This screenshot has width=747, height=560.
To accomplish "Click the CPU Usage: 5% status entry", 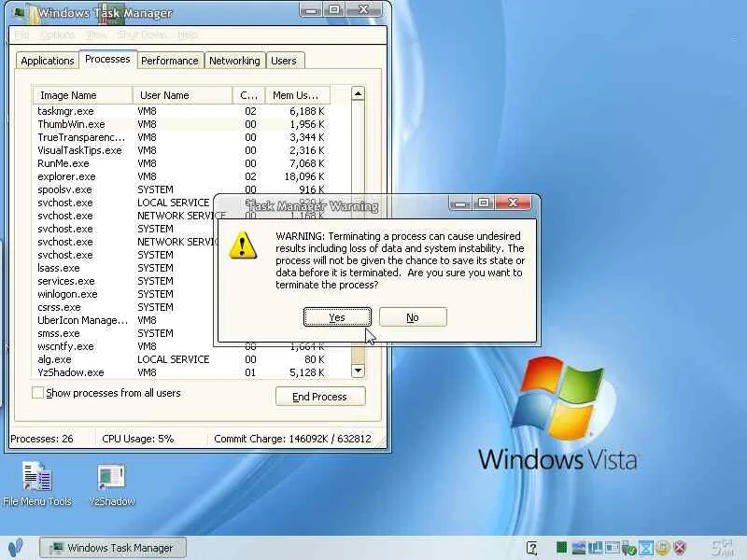I will [x=138, y=439].
